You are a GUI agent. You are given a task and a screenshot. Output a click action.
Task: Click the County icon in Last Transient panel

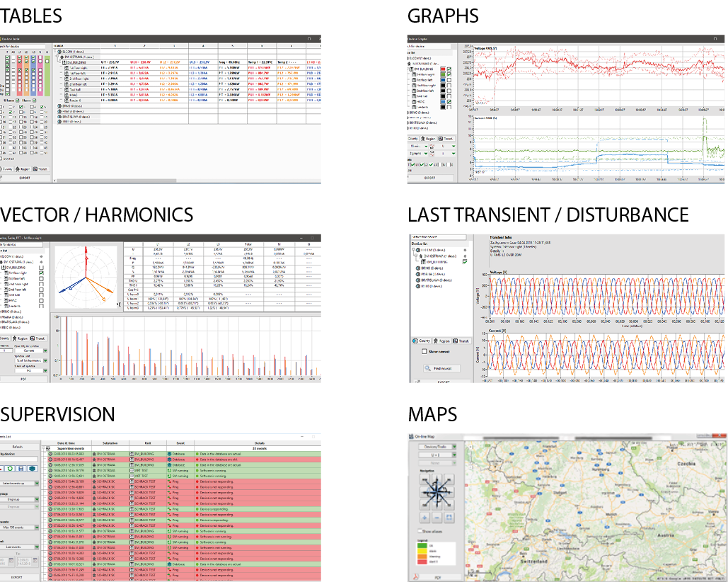click(x=415, y=341)
